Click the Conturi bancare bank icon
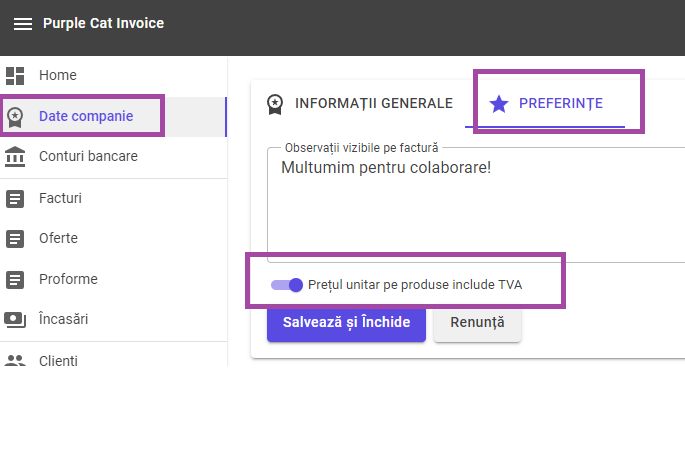685x454 pixels. [15, 156]
